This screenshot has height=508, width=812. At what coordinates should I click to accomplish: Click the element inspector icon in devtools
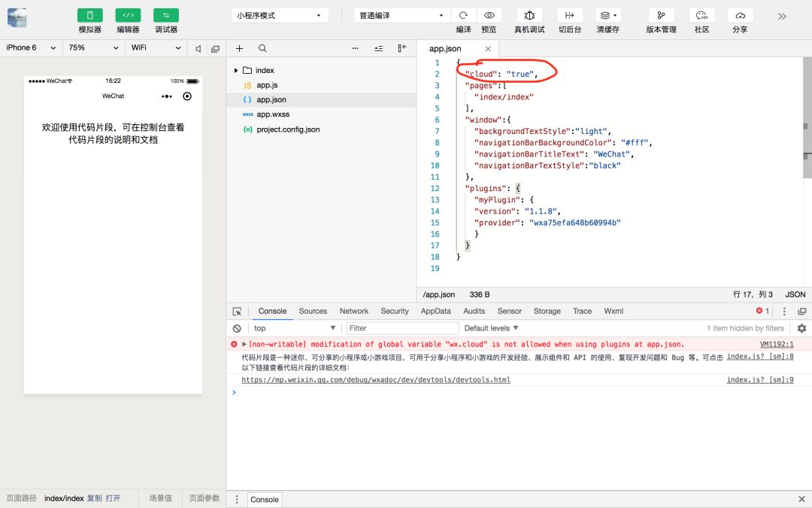237,312
